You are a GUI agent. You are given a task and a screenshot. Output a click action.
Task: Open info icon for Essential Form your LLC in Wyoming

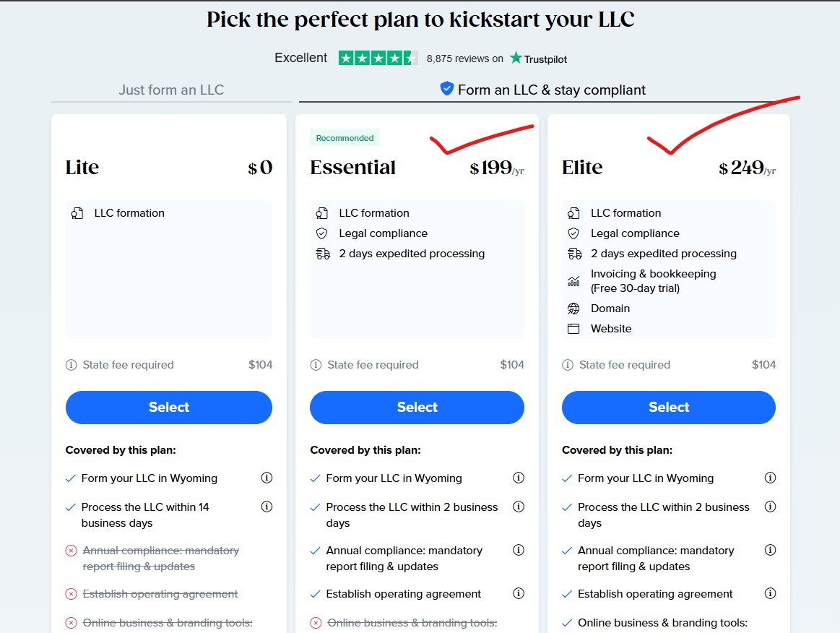click(518, 478)
